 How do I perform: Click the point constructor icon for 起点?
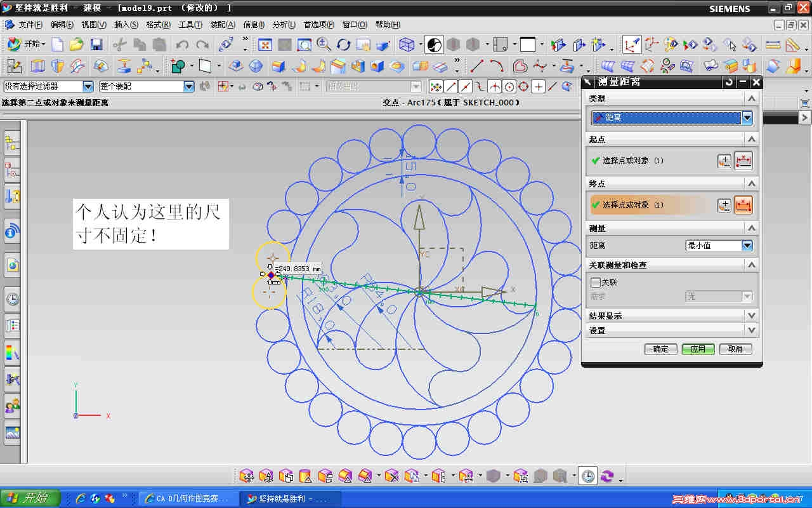[x=724, y=161]
